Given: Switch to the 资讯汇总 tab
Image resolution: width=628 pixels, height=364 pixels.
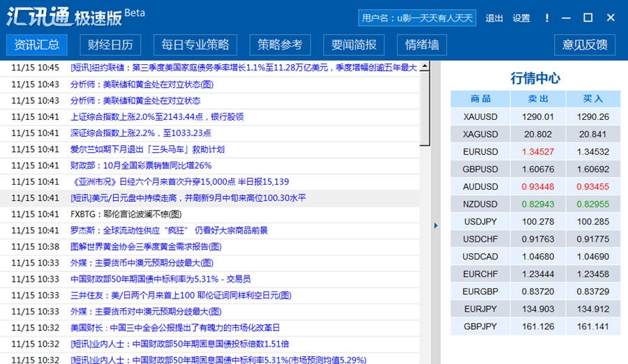Looking at the screenshot, I should (37, 45).
